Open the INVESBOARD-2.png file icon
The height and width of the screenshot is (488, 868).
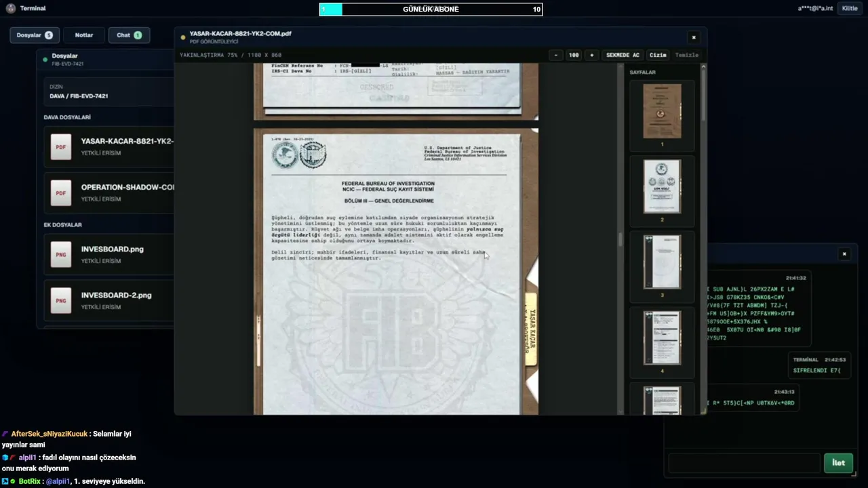[61, 300]
